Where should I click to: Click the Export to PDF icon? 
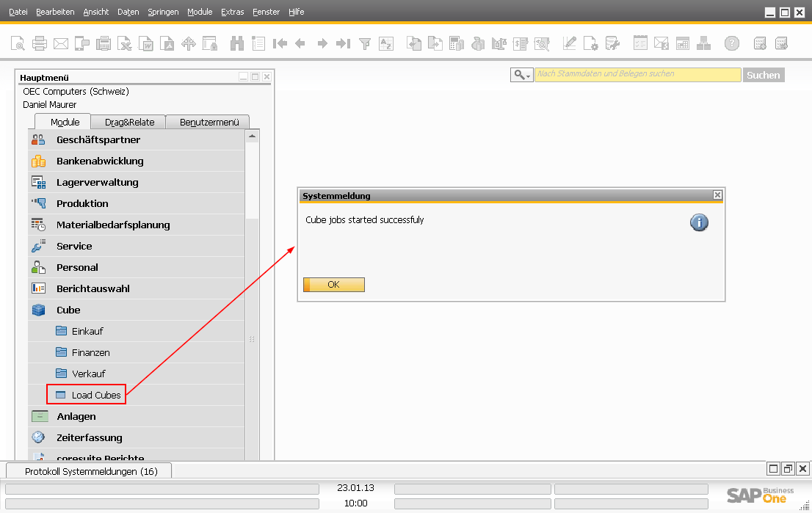click(167, 43)
